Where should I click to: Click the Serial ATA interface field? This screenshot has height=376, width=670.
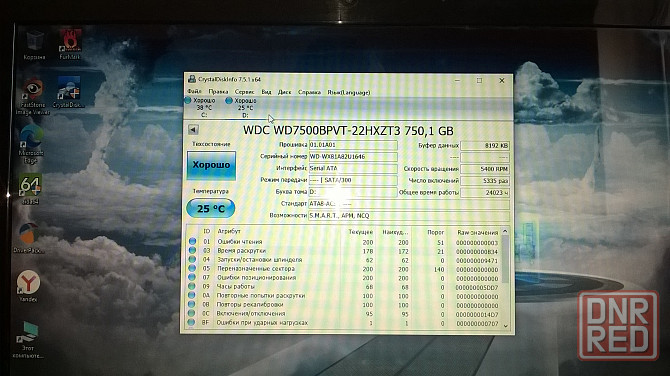[353, 168]
